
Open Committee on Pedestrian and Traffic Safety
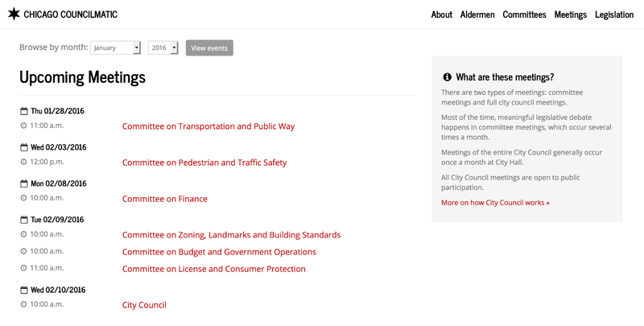204,163
